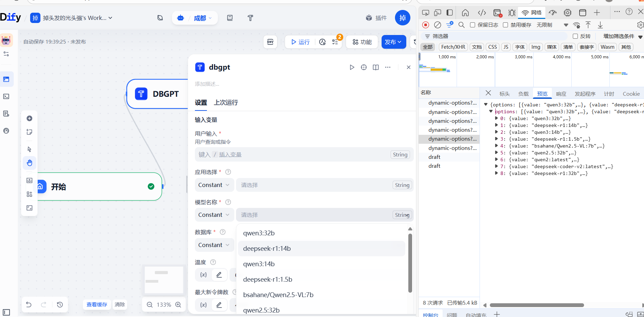
Task: Click the add note icon below the plus
Action: click(29, 132)
